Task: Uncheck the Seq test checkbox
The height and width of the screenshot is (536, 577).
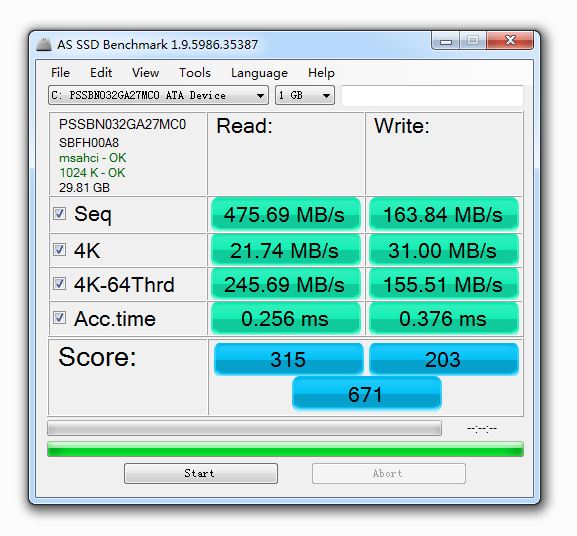Action: point(59,213)
